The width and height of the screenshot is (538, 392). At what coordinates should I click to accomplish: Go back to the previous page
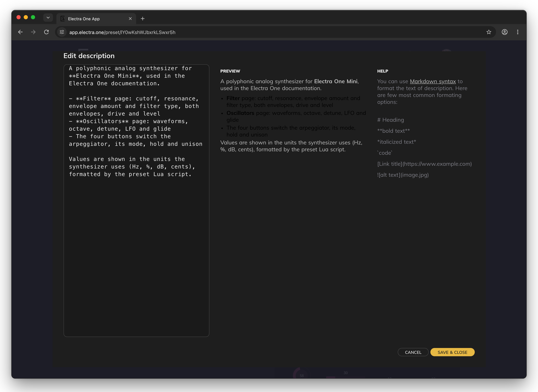[20, 32]
